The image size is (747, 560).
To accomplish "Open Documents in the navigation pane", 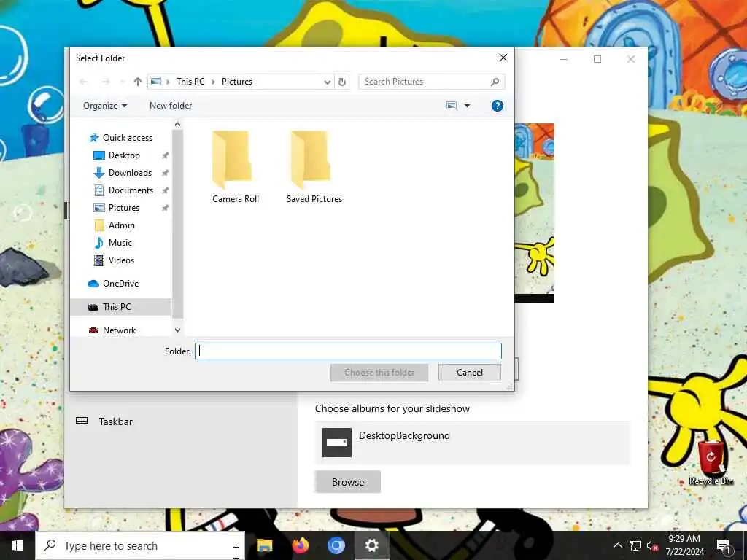I will (131, 190).
